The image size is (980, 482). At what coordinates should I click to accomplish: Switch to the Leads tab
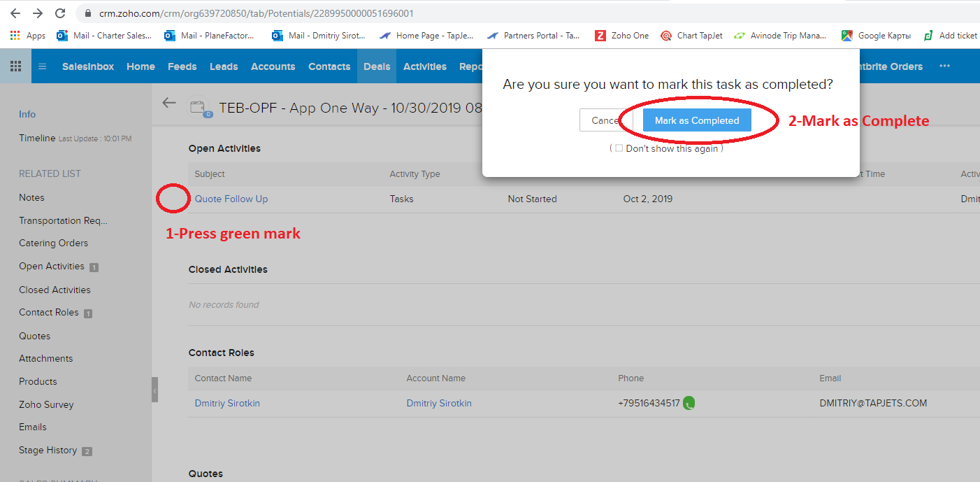pyautogui.click(x=224, y=66)
